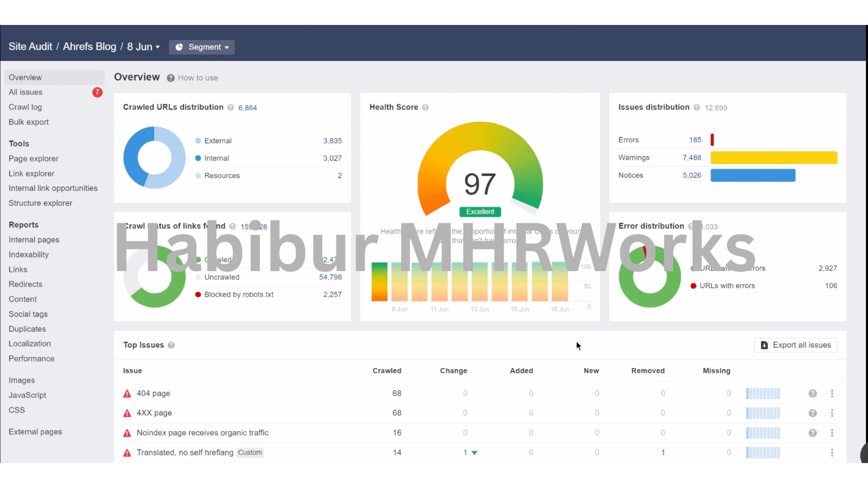Open How to use link

point(197,78)
